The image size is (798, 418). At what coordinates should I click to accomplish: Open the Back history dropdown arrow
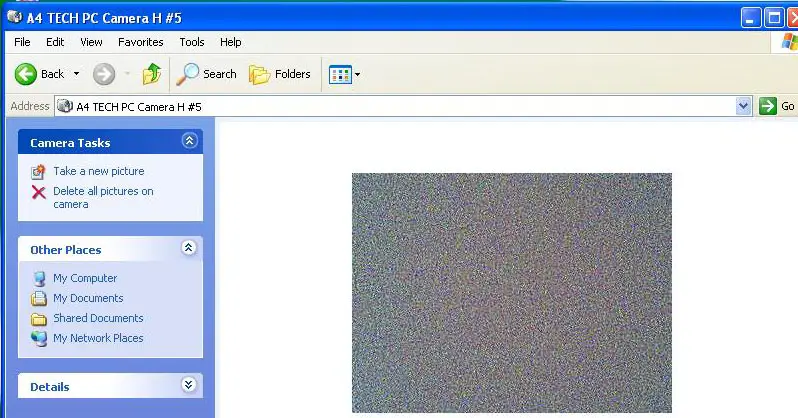[x=77, y=74]
